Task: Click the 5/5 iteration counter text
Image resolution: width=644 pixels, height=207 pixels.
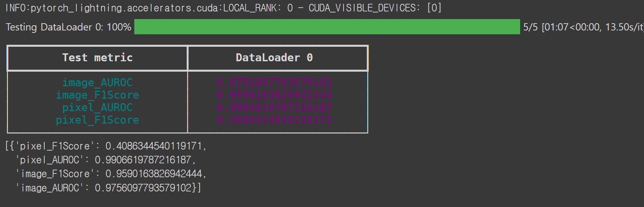Action: 530,27
